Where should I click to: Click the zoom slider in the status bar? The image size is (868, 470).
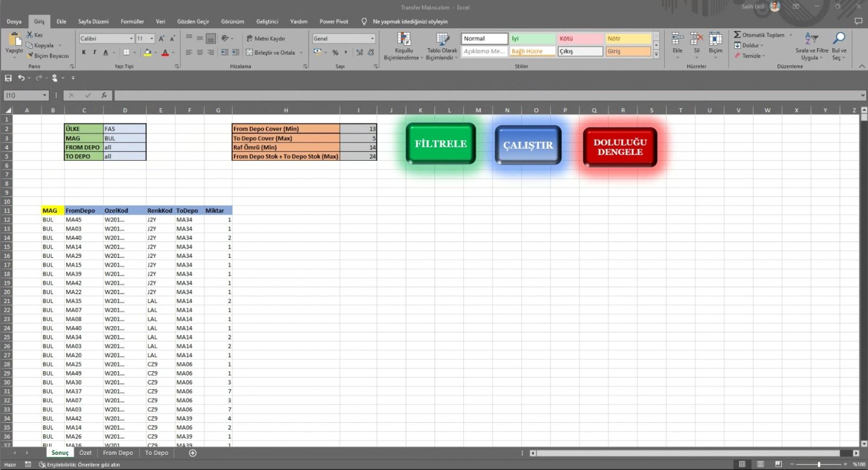[x=819, y=464]
